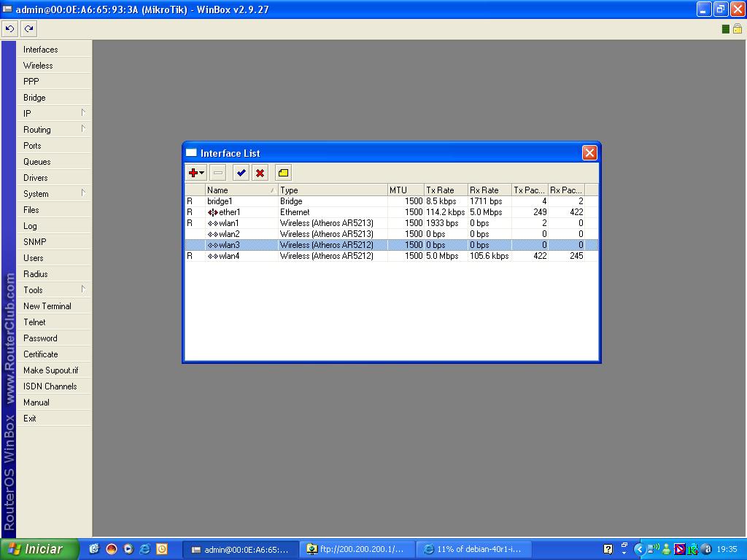Open the Interfaces menu
The height and width of the screenshot is (560, 747).
click(x=54, y=50)
